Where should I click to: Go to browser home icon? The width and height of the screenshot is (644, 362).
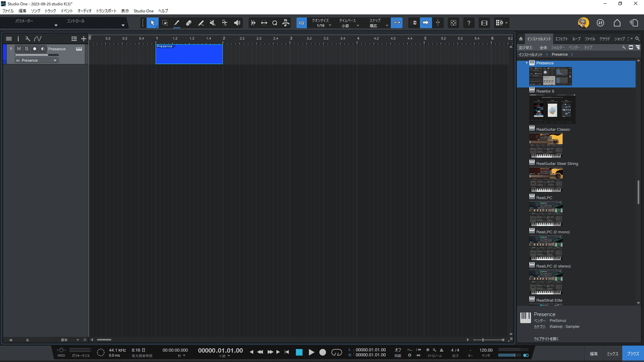coord(521,39)
